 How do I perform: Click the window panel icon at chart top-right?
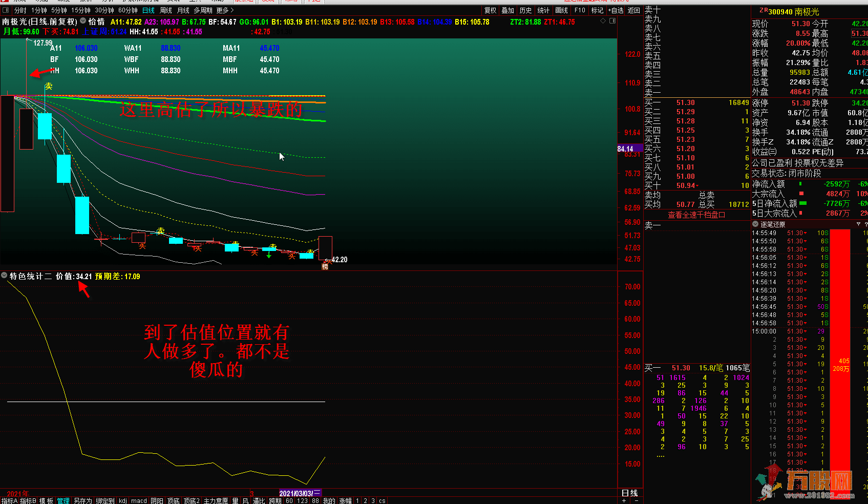[x=612, y=21]
